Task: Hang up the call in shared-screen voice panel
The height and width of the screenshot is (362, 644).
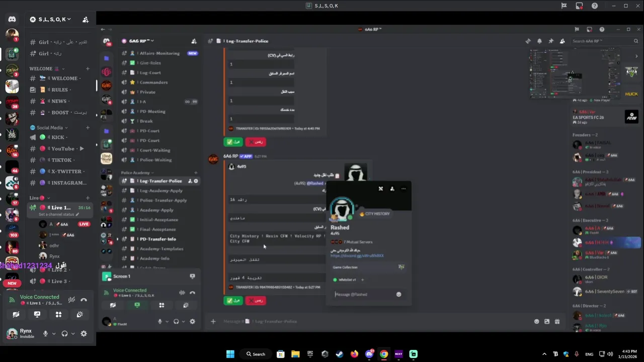Action: pos(192,293)
